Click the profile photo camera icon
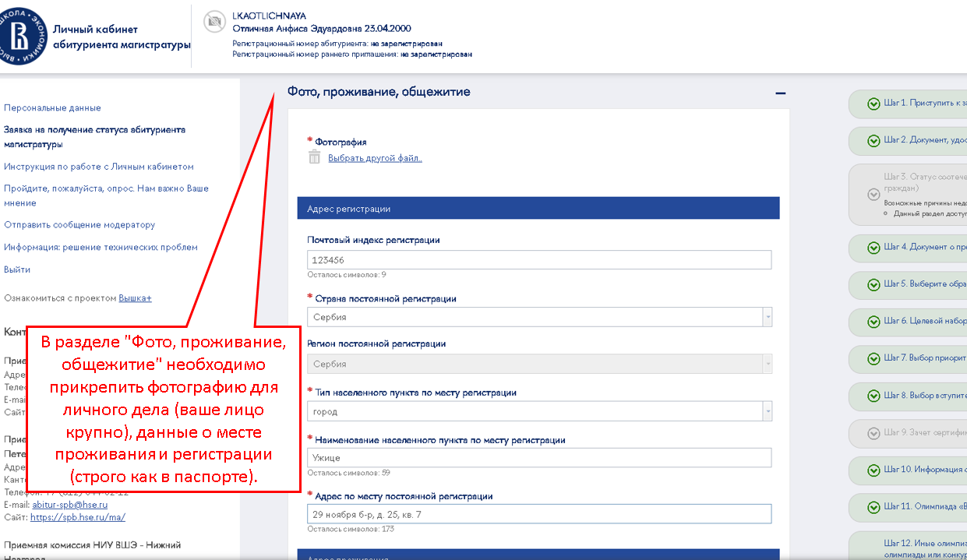This screenshot has width=967, height=560. coord(214,23)
